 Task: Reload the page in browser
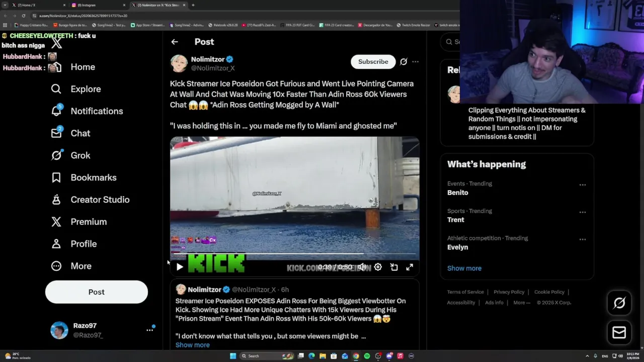pos(23,16)
